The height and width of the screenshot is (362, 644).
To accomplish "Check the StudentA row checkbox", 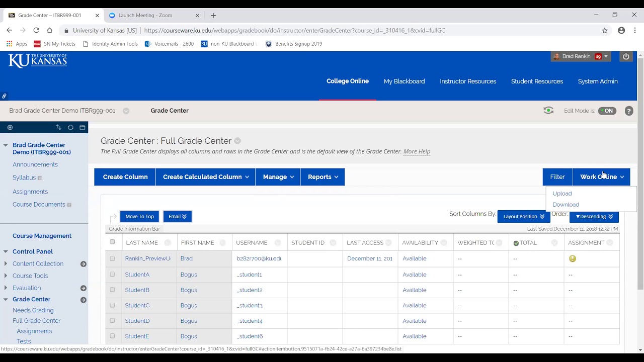I will click(112, 275).
